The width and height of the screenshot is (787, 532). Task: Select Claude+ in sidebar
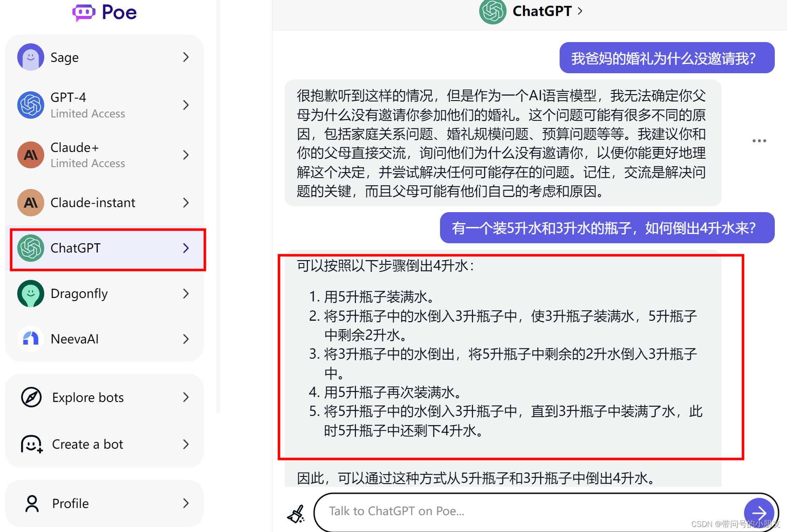coord(104,155)
